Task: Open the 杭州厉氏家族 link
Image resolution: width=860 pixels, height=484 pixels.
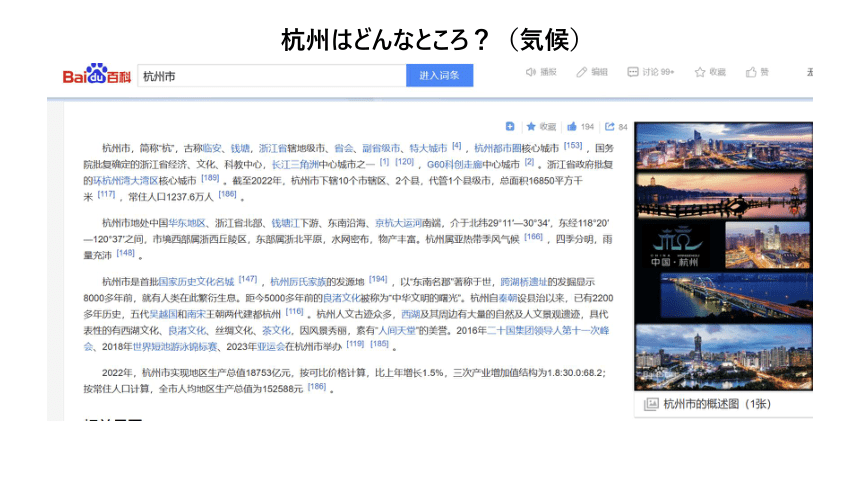Action: coord(298,282)
